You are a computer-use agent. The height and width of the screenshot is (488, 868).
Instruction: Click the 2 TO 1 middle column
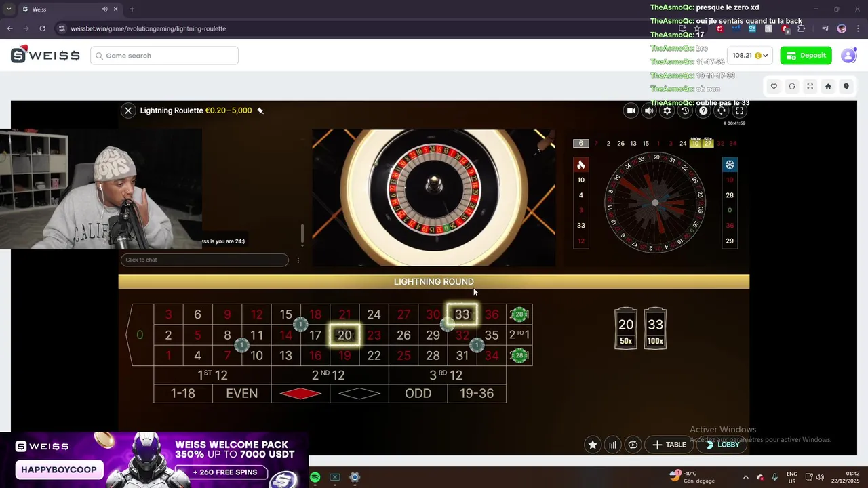coord(519,335)
